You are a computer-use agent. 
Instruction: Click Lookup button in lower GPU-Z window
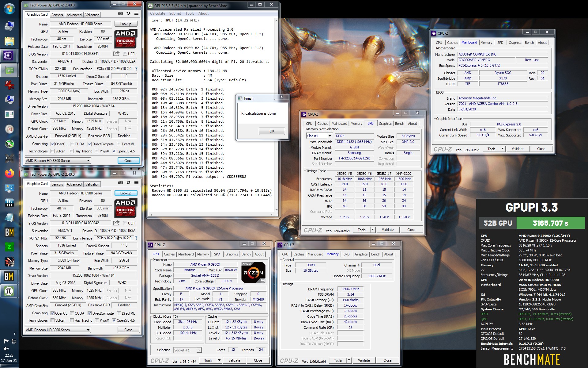(126, 193)
